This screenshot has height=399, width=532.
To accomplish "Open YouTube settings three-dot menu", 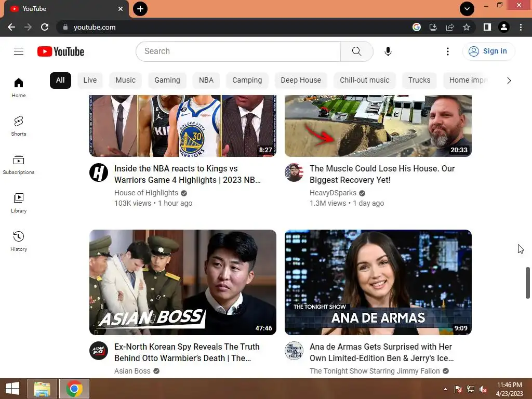I will click(x=448, y=51).
